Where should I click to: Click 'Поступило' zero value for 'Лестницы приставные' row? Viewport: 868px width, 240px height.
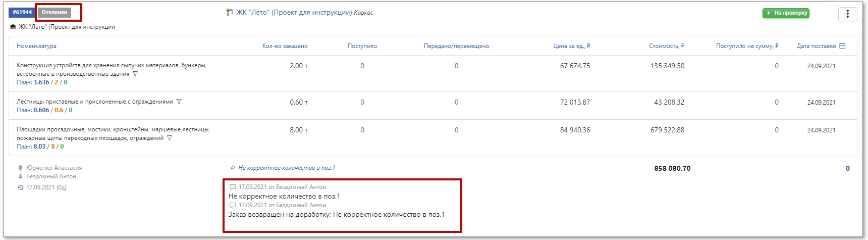click(x=362, y=102)
